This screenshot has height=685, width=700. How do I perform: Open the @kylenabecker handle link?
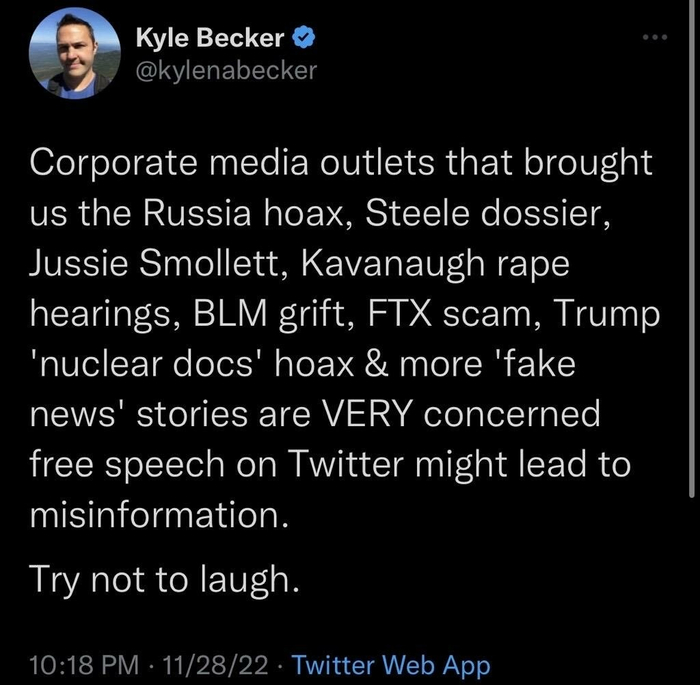(225, 70)
